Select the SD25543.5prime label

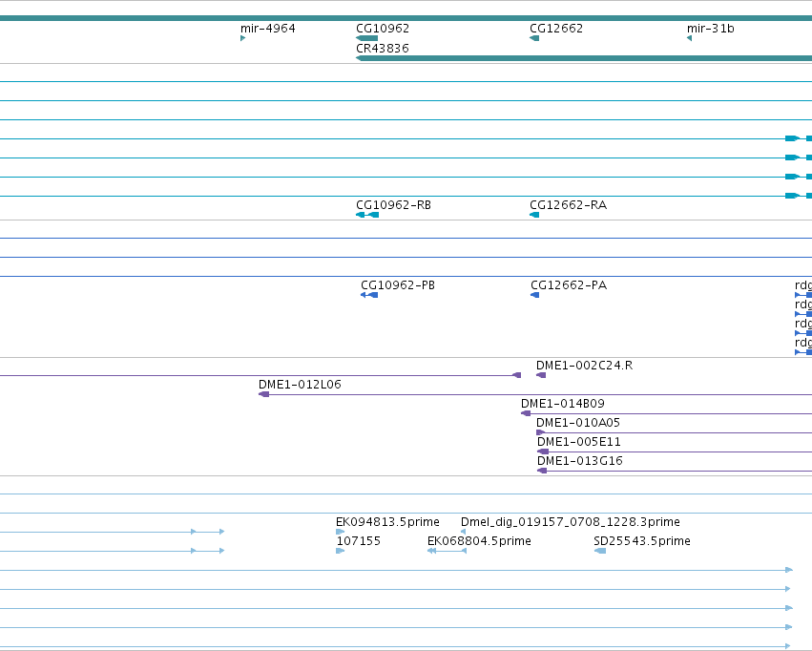pyautogui.click(x=641, y=541)
